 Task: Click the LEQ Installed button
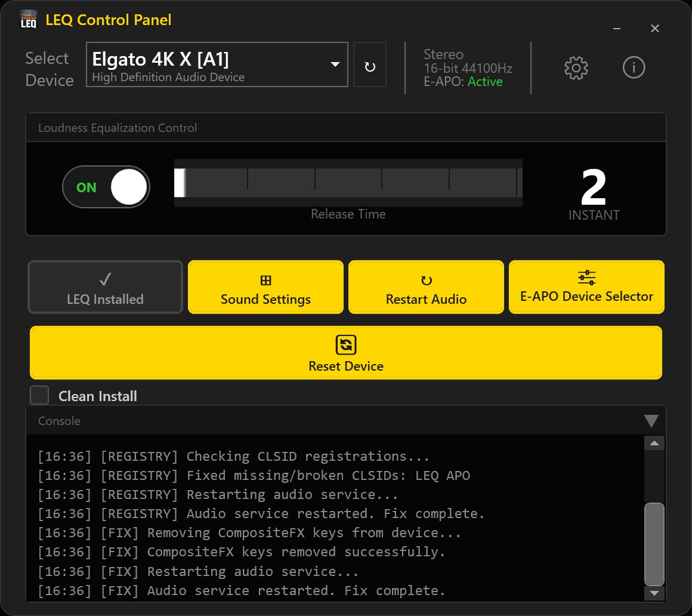(105, 287)
